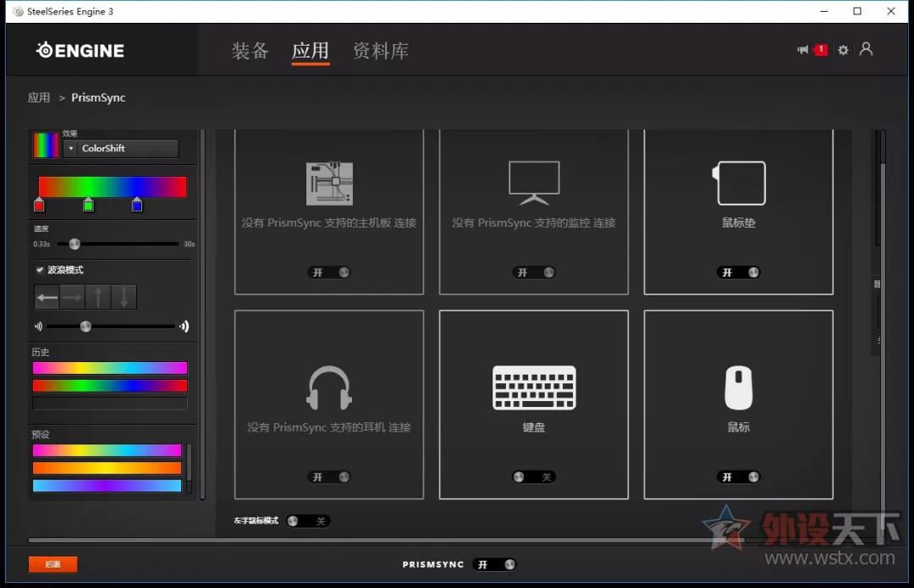The image size is (914, 588).
Task: Select the motherboard device icon
Action: pyautogui.click(x=329, y=184)
